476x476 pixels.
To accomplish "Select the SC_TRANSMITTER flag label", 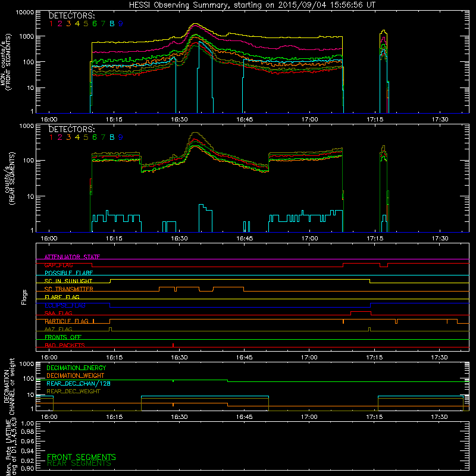I will point(69,289).
